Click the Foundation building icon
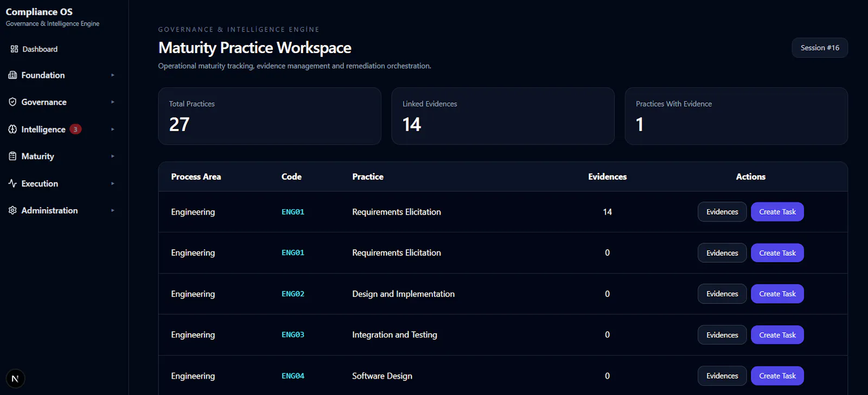Image resolution: width=868 pixels, height=395 pixels. point(12,75)
